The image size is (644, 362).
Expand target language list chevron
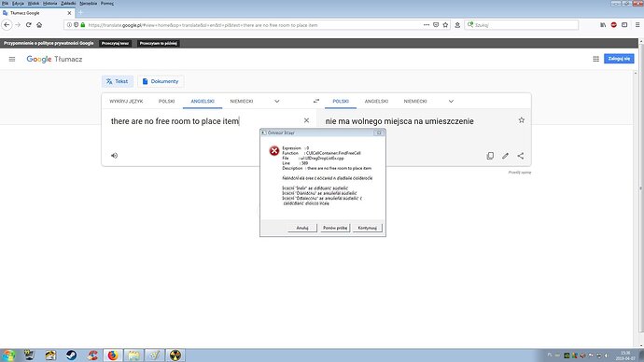(451, 102)
